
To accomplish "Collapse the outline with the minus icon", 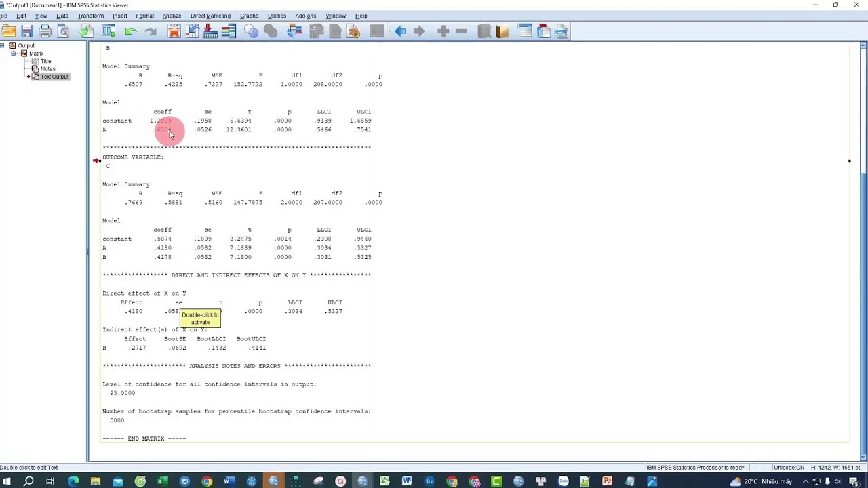I will [x=461, y=31].
